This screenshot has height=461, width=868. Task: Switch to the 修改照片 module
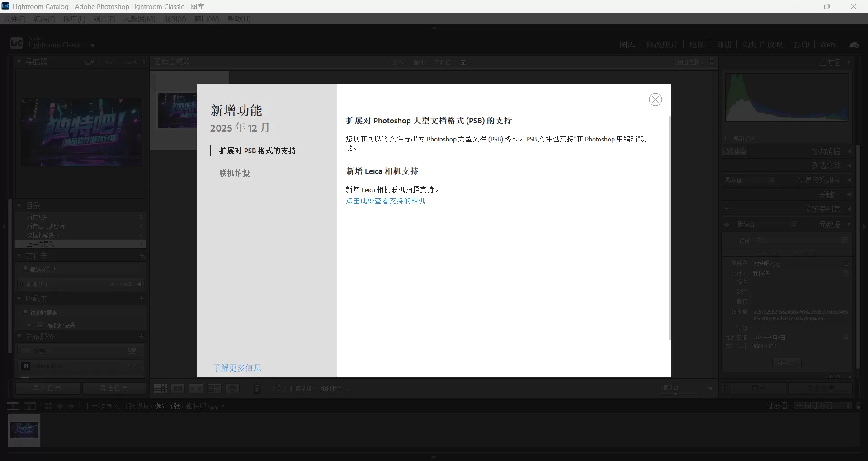point(662,44)
